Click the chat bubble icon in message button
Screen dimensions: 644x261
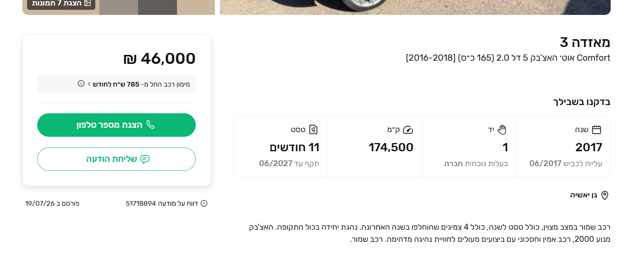145,159
